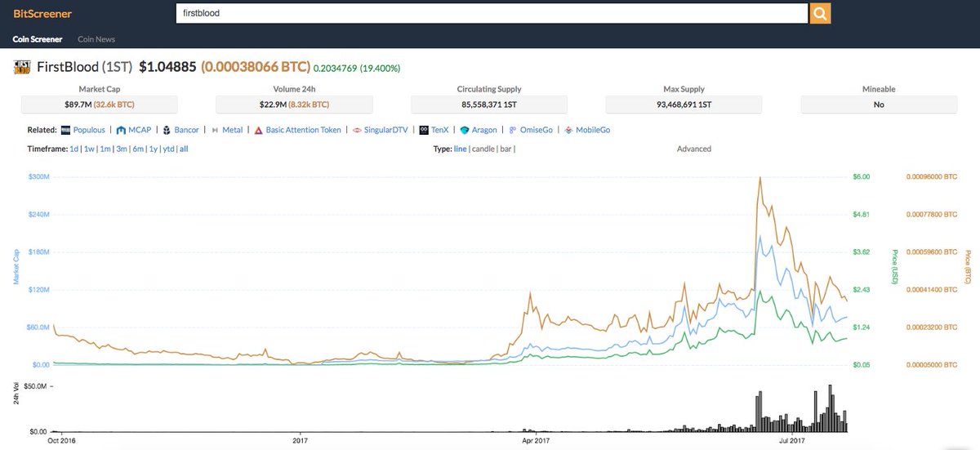Open the Populous related coin link
The height and width of the screenshot is (450, 980).
(89, 130)
